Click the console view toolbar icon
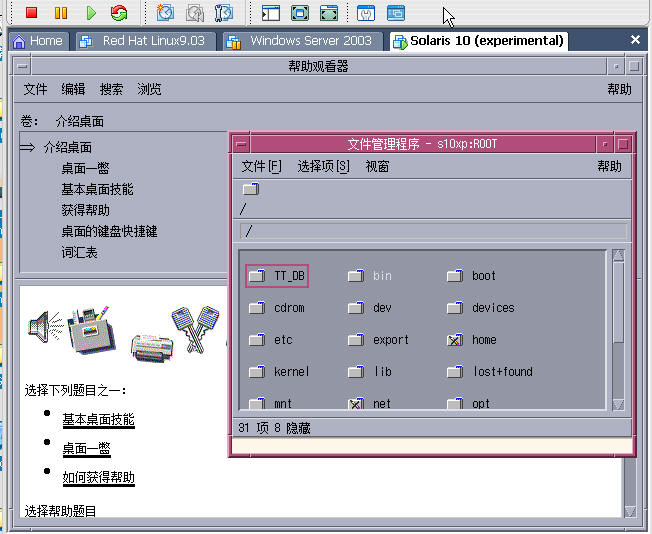 click(396, 13)
